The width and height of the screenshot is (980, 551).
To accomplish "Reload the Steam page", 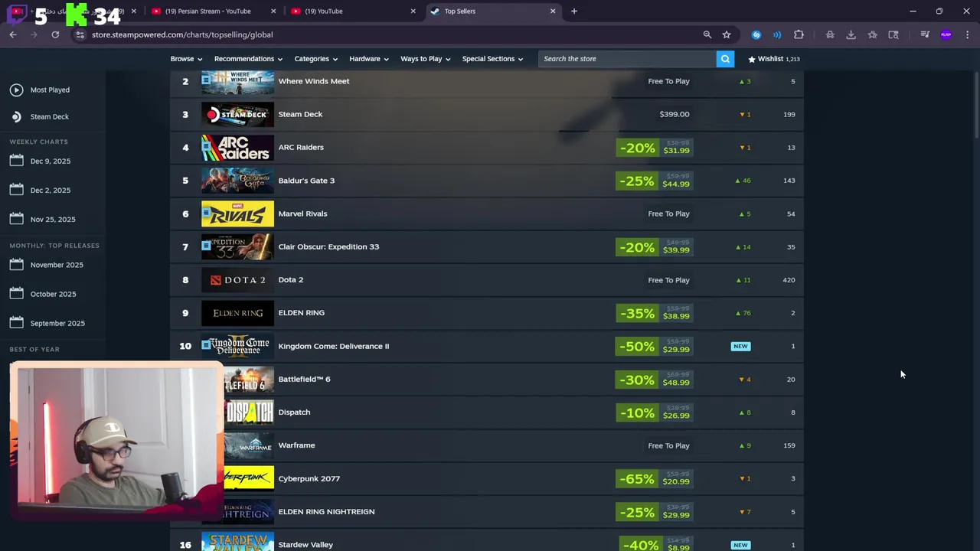I will [x=55, y=34].
